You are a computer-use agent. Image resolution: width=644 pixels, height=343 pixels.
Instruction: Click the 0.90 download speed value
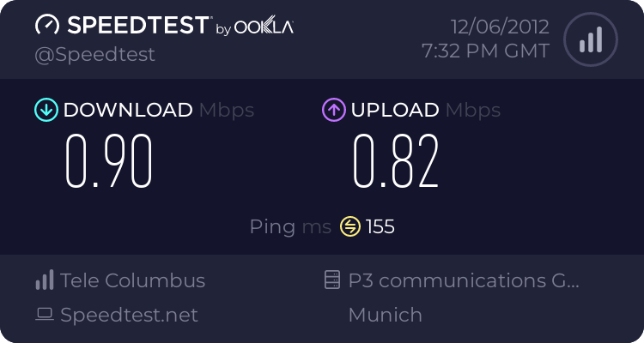[109, 161]
